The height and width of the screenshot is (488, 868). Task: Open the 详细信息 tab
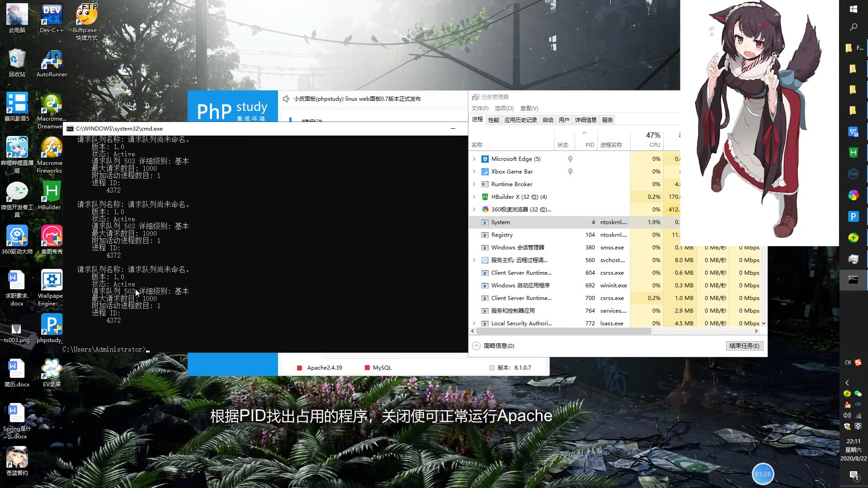(586, 120)
